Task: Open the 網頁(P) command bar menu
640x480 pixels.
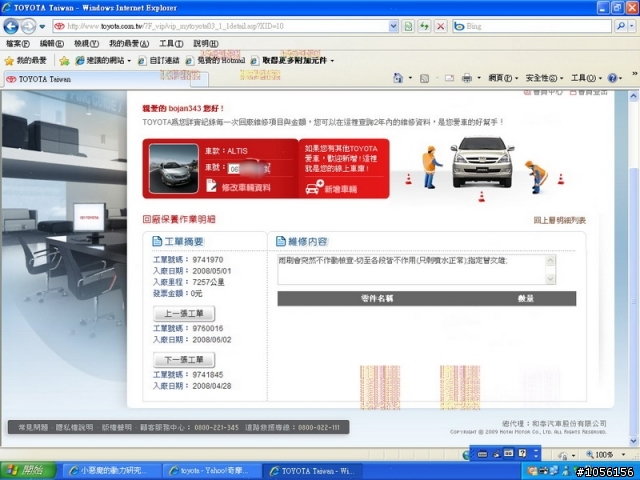Action: click(503, 78)
